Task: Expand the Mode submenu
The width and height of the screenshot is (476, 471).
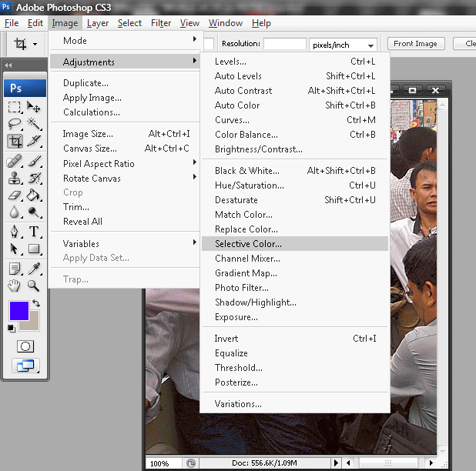Action: (125, 40)
